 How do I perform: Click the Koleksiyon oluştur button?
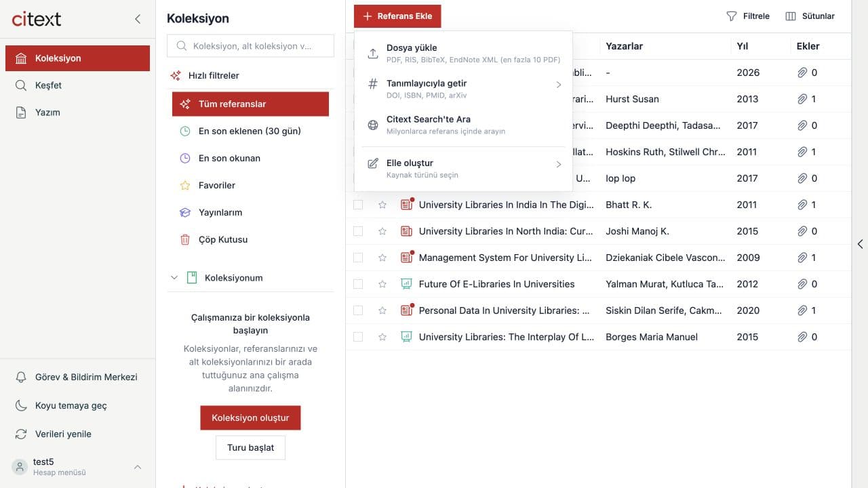click(250, 418)
